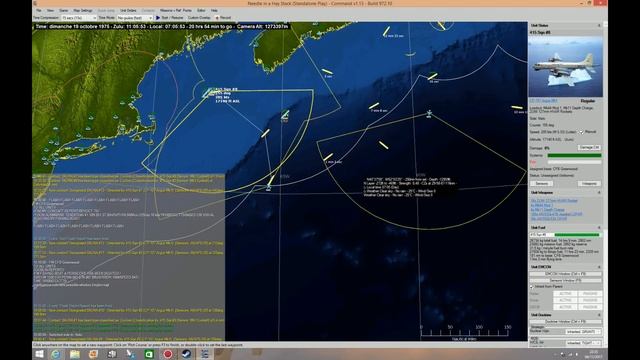Toggle Inherit from Parent EMCON checkbox

[532, 287]
